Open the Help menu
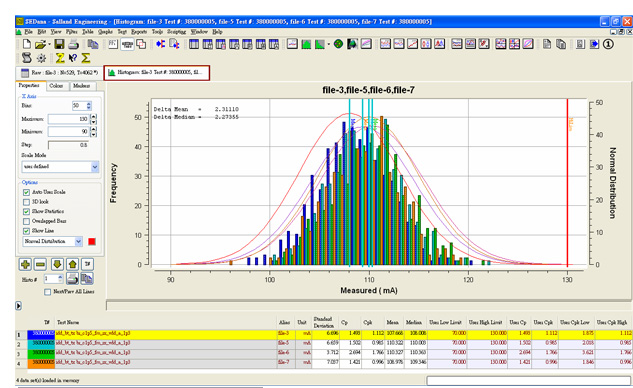The image size is (633, 388). pos(217,31)
